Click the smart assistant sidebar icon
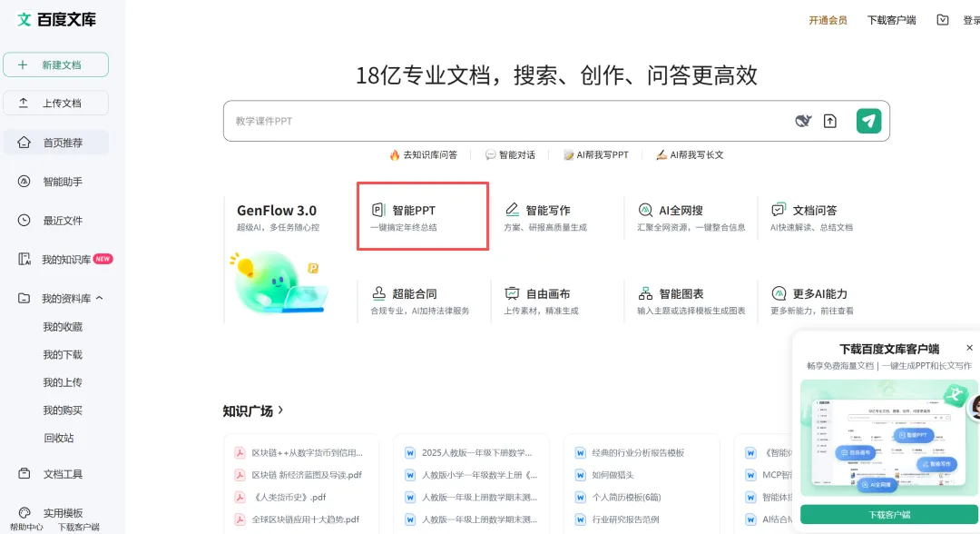 pyautogui.click(x=24, y=182)
